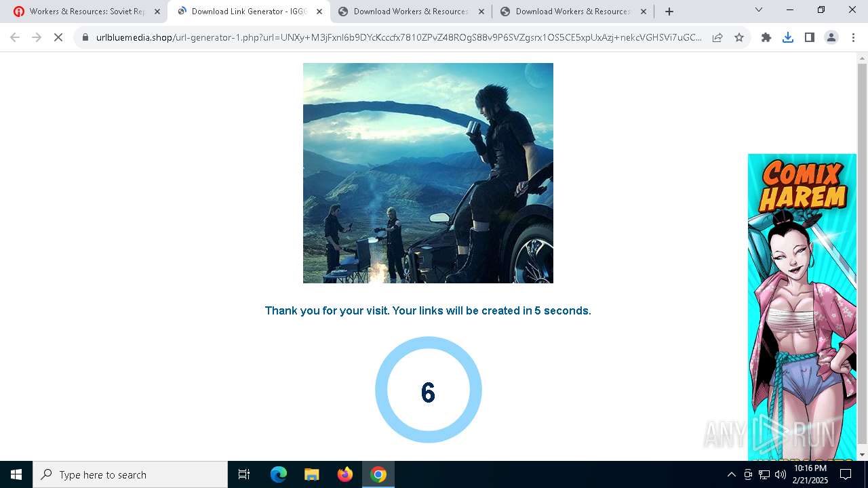Open a new browser tab
This screenshot has height=488, width=868.
point(669,12)
